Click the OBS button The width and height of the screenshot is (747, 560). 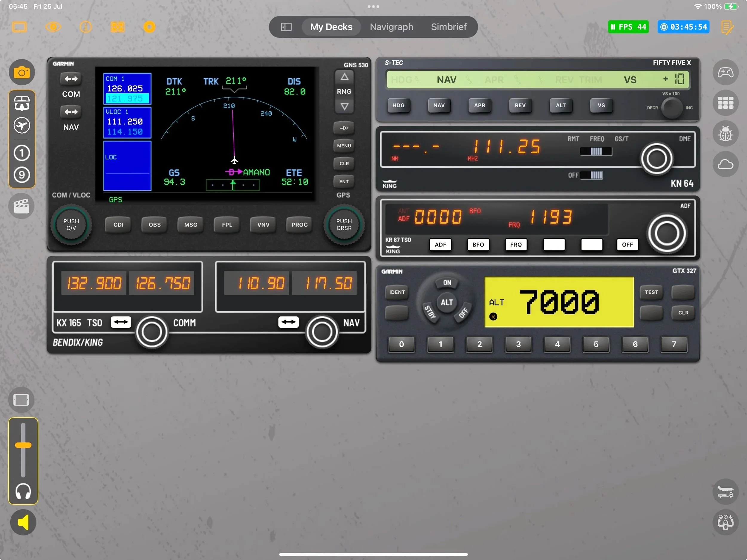click(155, 225)
